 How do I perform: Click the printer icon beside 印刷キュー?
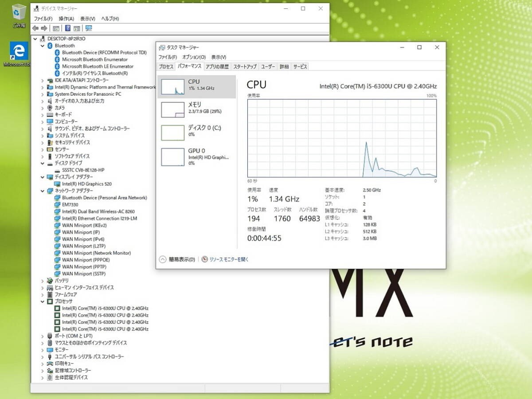(50, 364)
